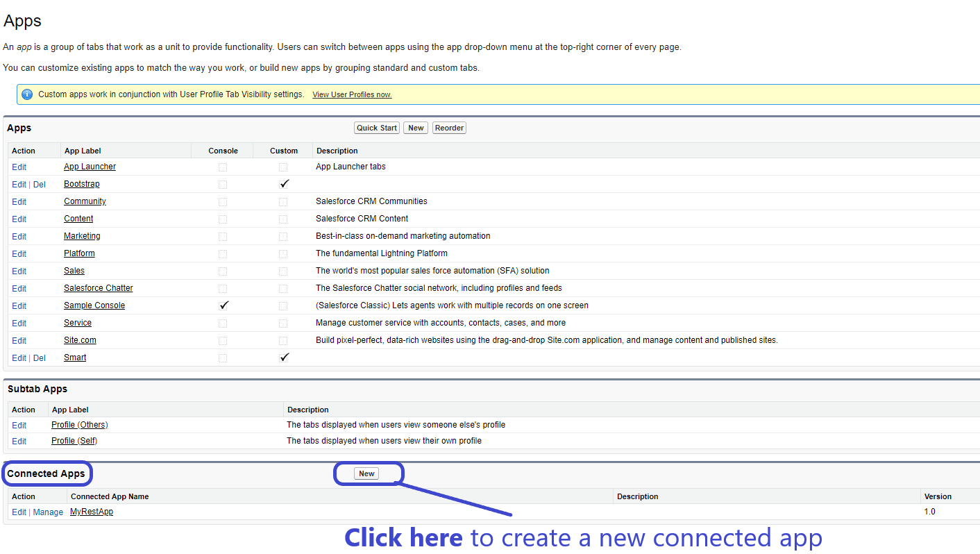Click Custom checkmark in Smart row

coord(284,358)
